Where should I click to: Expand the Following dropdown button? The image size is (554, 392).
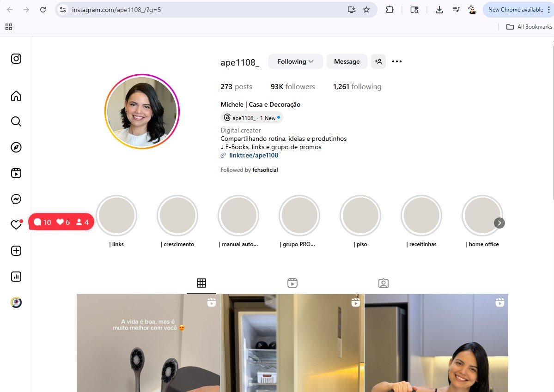295,61
